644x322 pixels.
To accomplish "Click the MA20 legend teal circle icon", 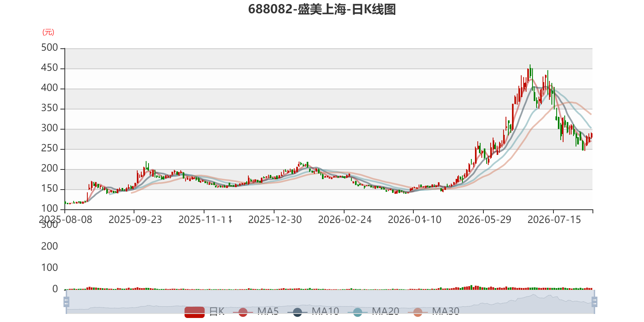I will 357,312.
